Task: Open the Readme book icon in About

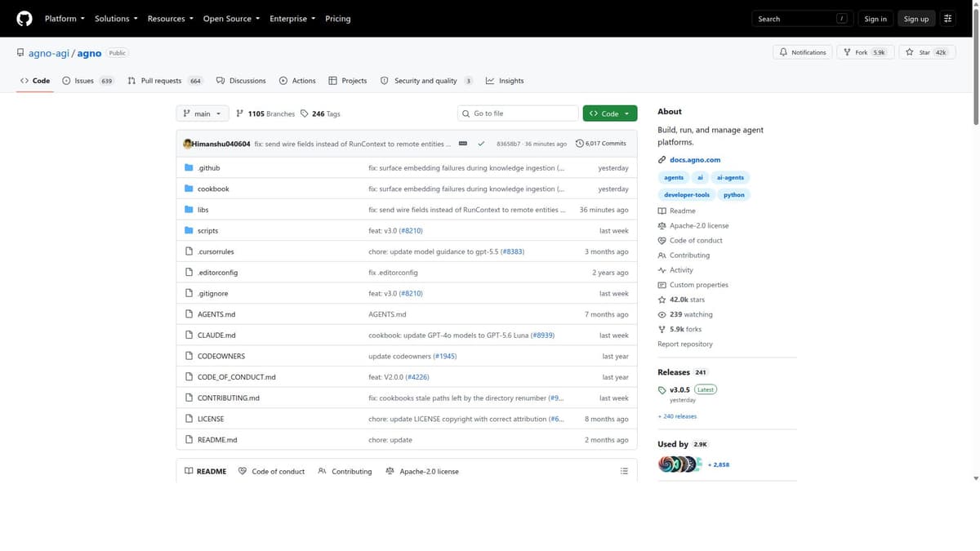Action: tap(662, 211)
